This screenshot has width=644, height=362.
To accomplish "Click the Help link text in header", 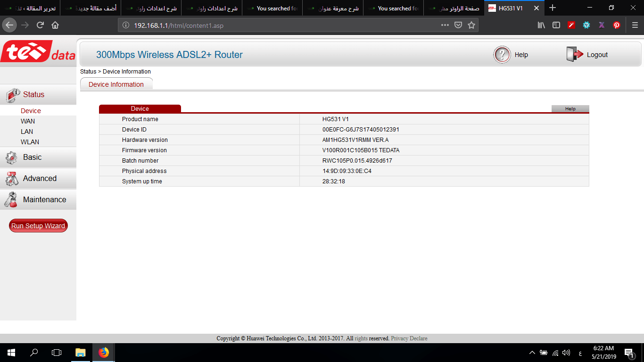I will pos(521,55).
